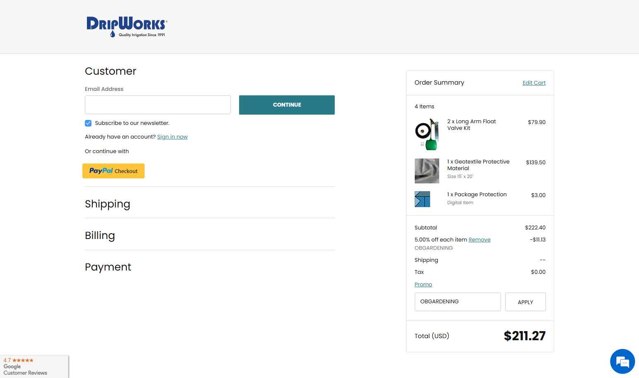639x378 pixels.
Task: Click the Long Arm Float Valve Kit thumbnail
Action: click(427, 134)
